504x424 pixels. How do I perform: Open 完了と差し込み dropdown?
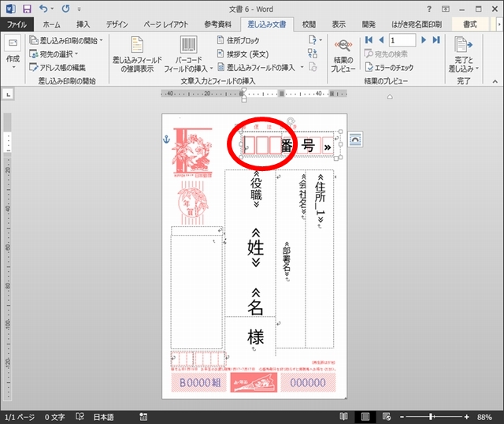point(464,54)
